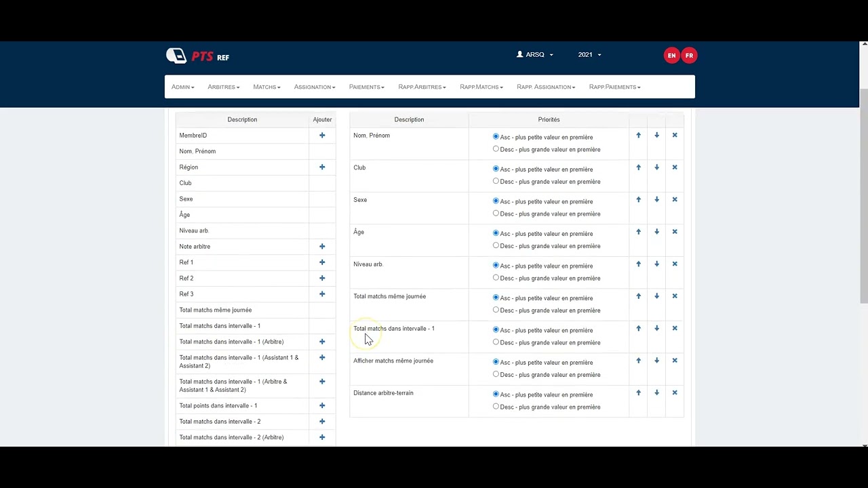868x488 pixels.
Task: Click the PTS REF logo
Action: click(x=197, y=56)
